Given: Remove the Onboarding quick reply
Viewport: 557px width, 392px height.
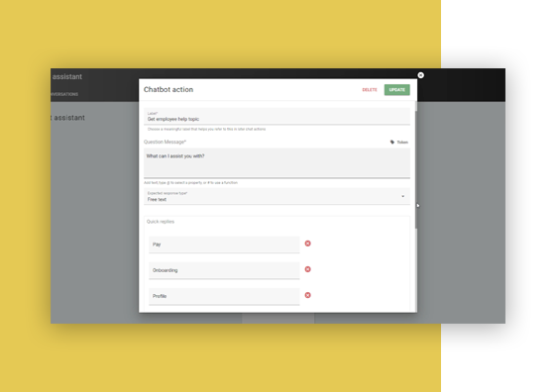Looking at the screenshot, I should click(x=308, y=269).
